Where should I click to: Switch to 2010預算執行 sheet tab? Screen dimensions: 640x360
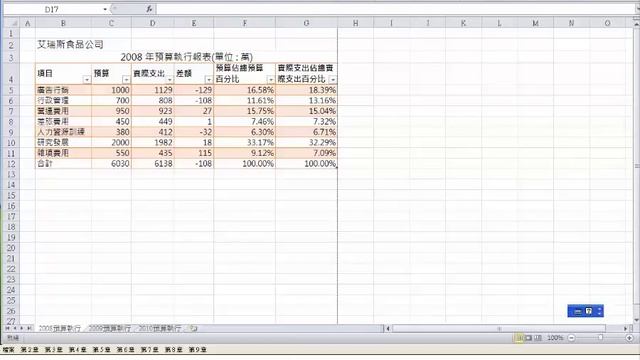point(160,328)
